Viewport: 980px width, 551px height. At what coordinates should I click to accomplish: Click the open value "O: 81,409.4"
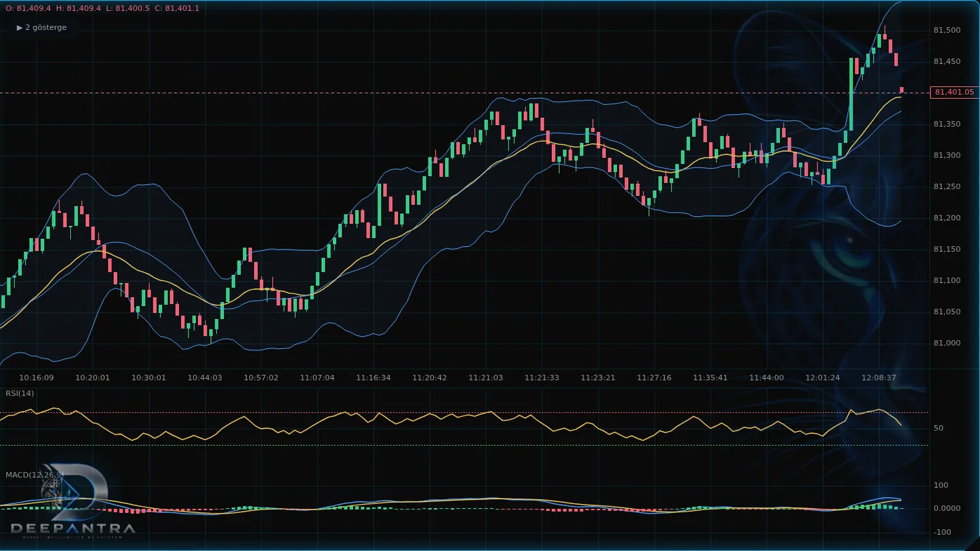point(29,8)
